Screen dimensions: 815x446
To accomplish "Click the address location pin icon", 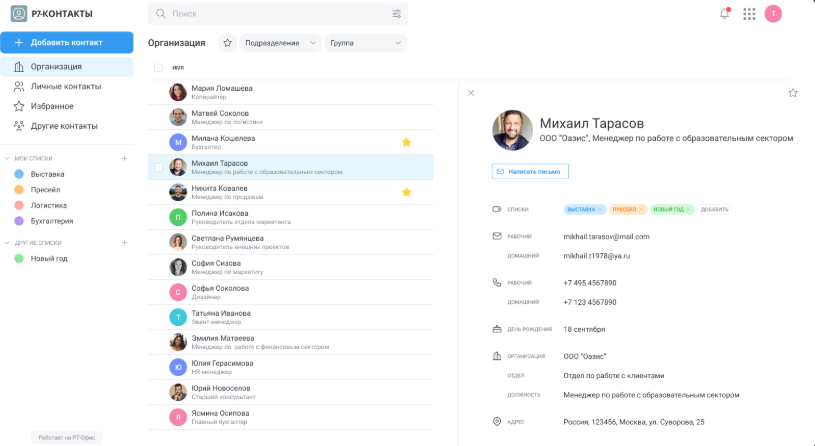I will point(496,422).
